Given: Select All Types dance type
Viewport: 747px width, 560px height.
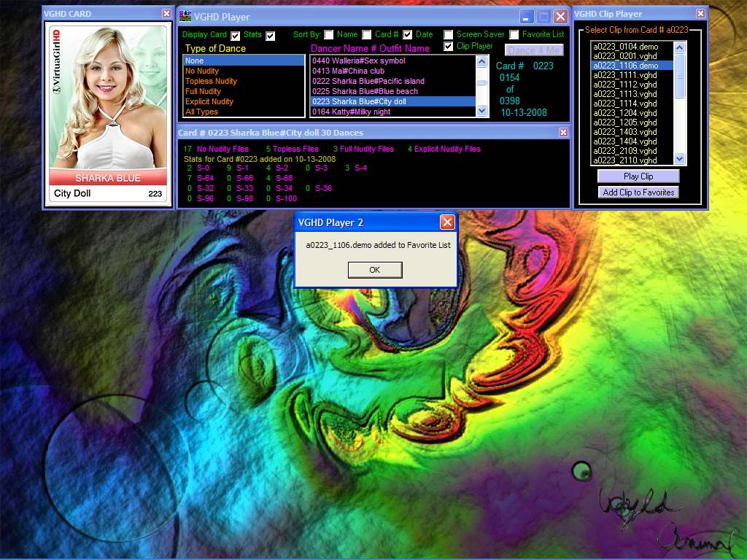Looking at the screenshot, I should click(x=244, y=112).
